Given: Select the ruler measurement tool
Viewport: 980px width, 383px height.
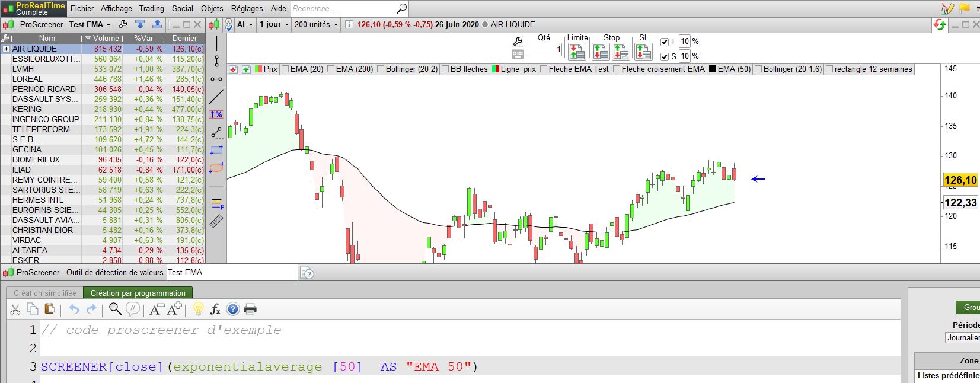Looking at the screenshot, I should [x=217, y=221].
